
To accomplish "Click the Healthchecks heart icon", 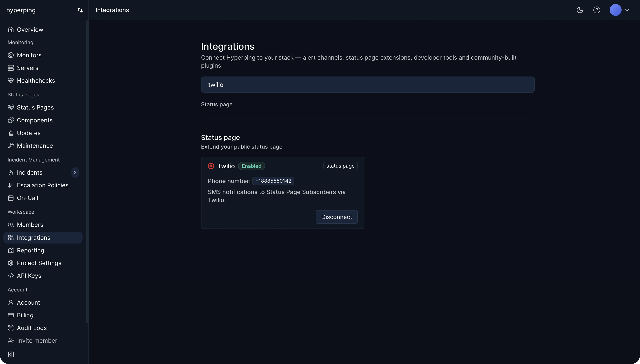I will (11, 81).
